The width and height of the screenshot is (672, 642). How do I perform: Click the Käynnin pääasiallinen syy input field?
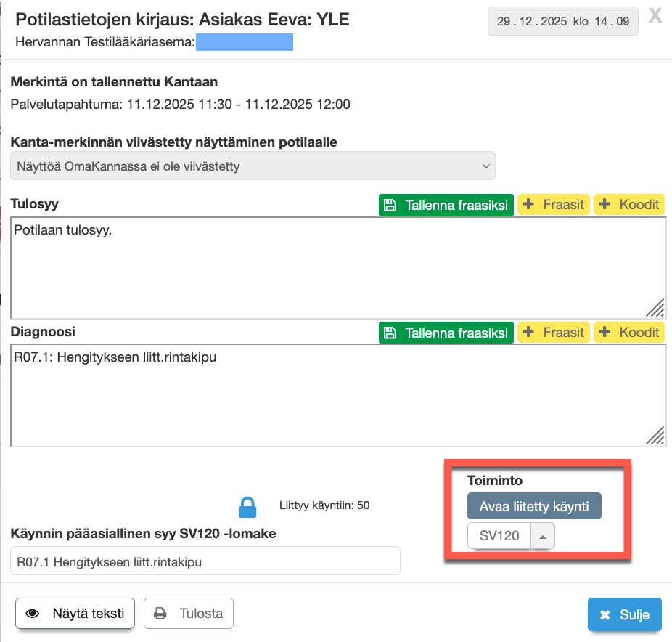[205, 561]
